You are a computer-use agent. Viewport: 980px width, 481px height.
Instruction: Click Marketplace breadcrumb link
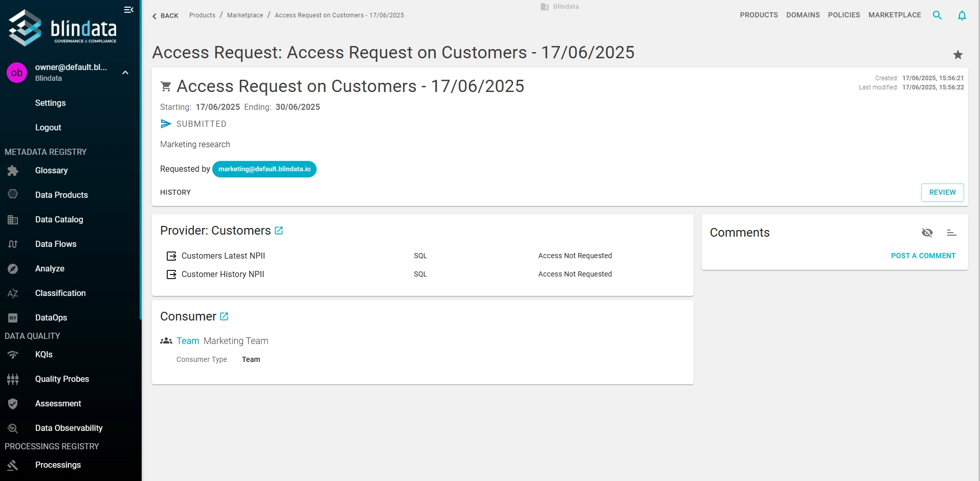(245, 15)
